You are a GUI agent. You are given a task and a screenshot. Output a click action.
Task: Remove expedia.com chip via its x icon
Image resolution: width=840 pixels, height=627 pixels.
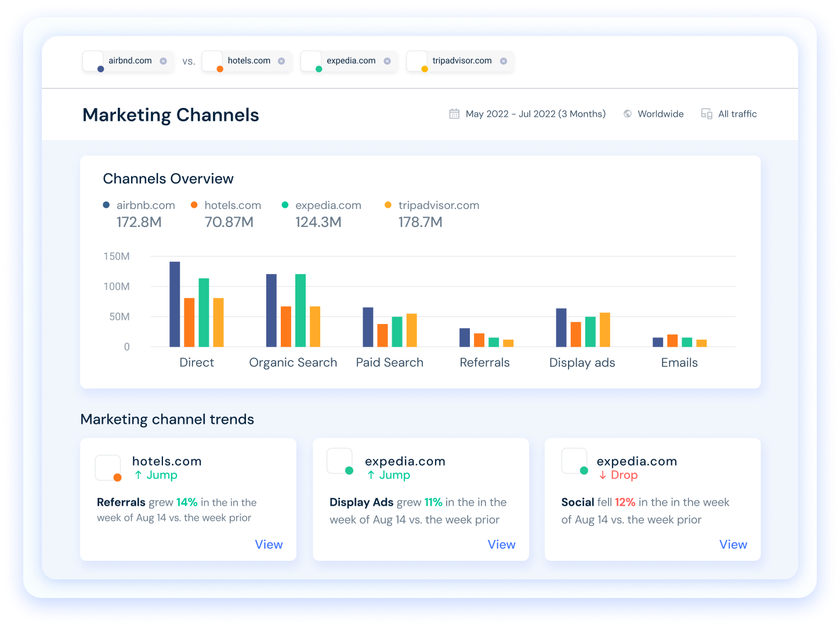387,61
